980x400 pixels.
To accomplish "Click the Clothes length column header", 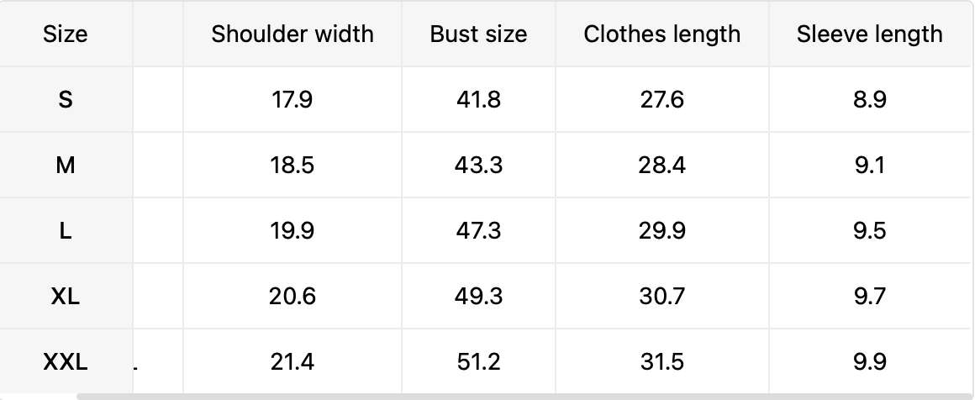I will point(662,34).
